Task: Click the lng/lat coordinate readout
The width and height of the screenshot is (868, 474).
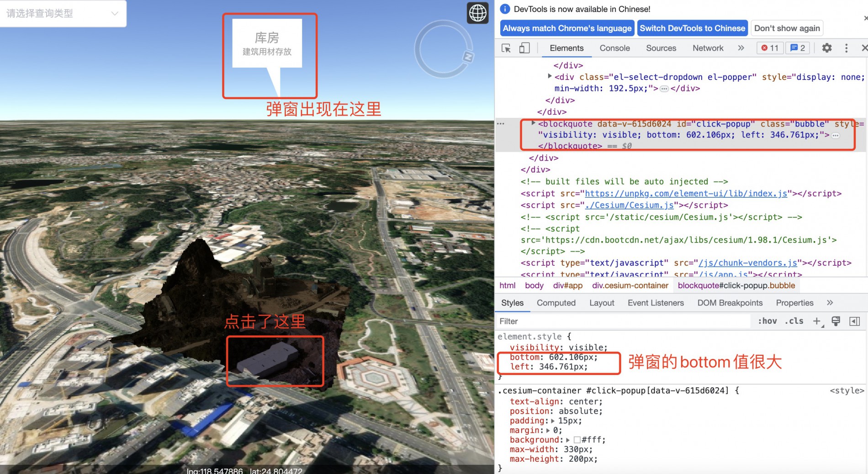Action: 244,470
